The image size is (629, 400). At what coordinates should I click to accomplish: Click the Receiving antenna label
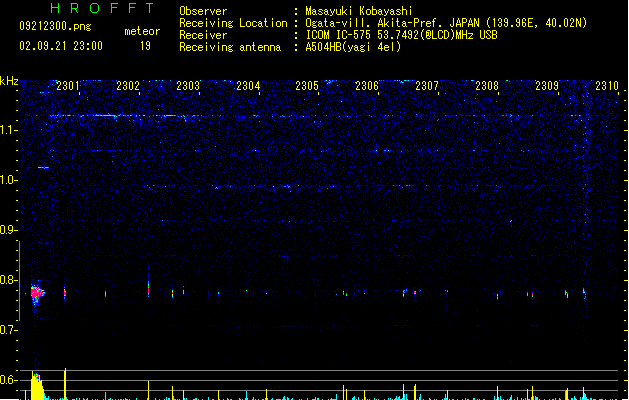tap(230, 47)
